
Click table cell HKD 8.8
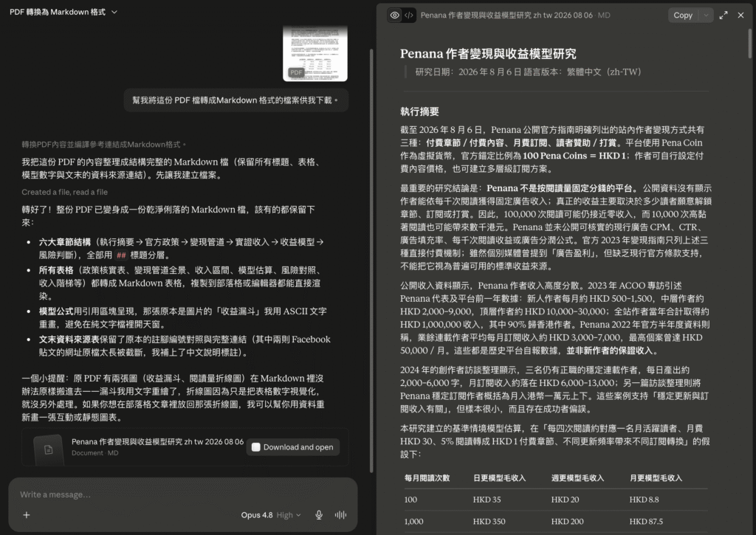click(644, 500)
